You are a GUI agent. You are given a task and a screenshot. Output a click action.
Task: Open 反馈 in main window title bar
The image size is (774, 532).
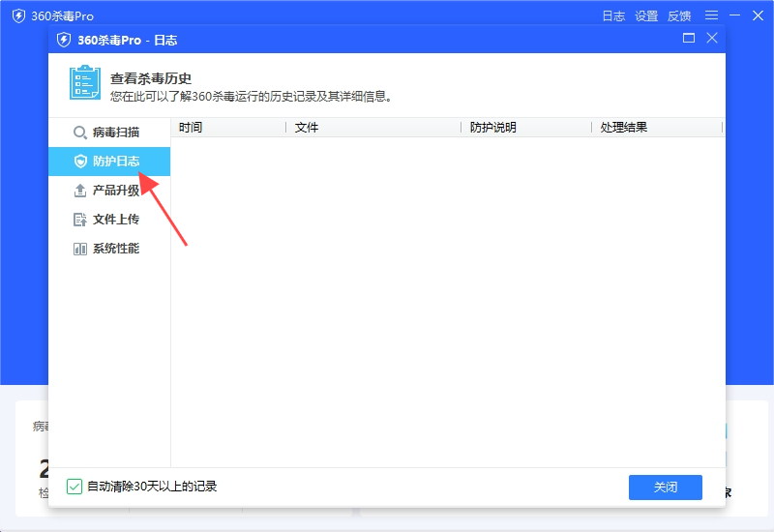click(679, 16)
